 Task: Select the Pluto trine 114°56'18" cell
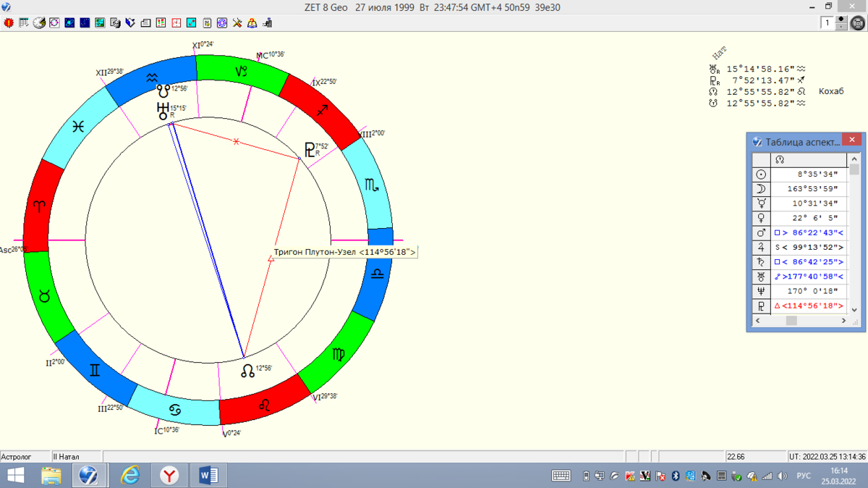pos(809,306)
